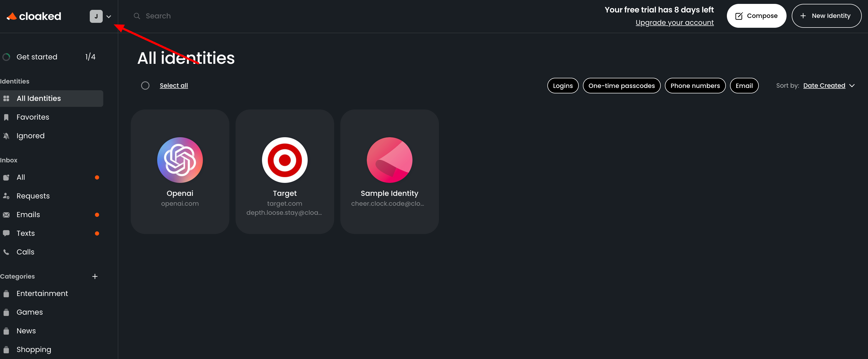Screen dimensions: 868x359
Task: Click the Compose button
Action: (756, 16)
